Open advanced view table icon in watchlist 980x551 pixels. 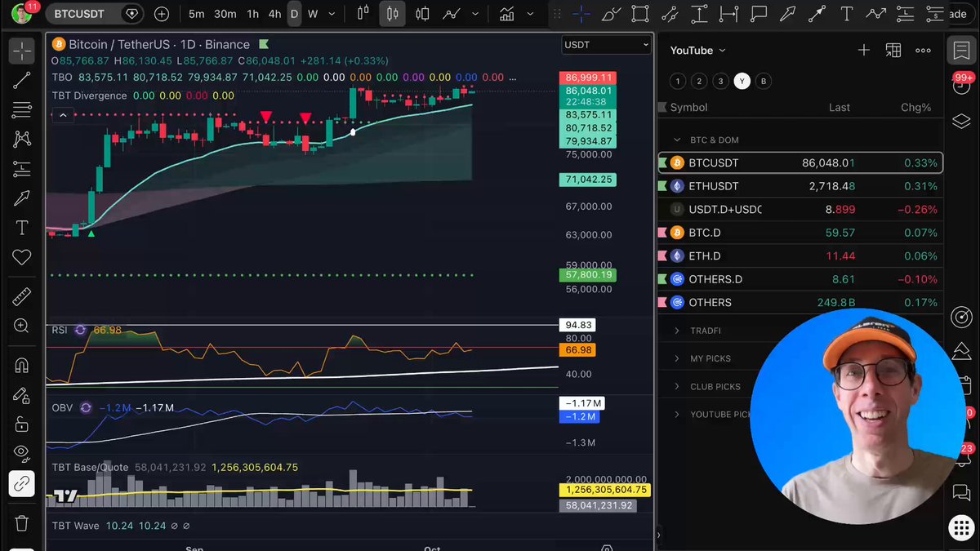click(x=893, y=51)
